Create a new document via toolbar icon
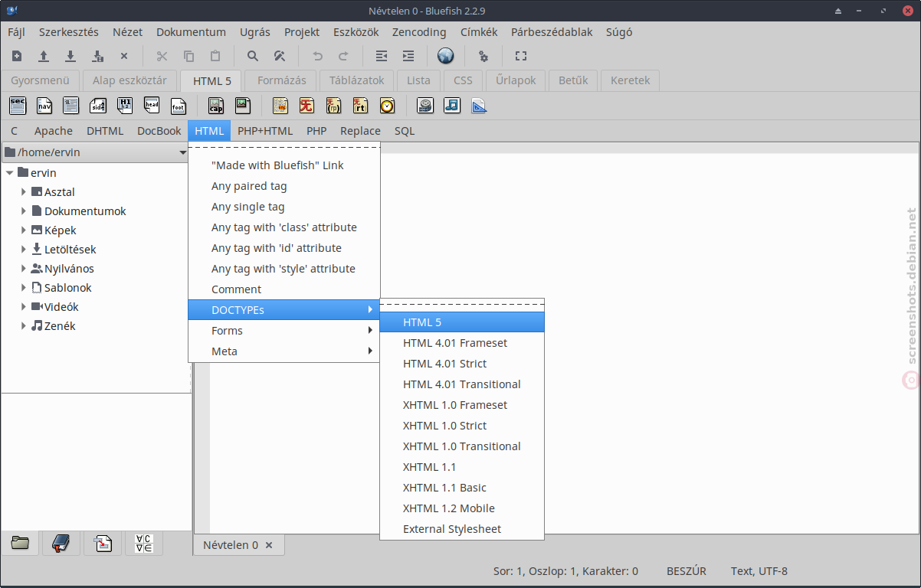921x588 pixels. point(17,56)
